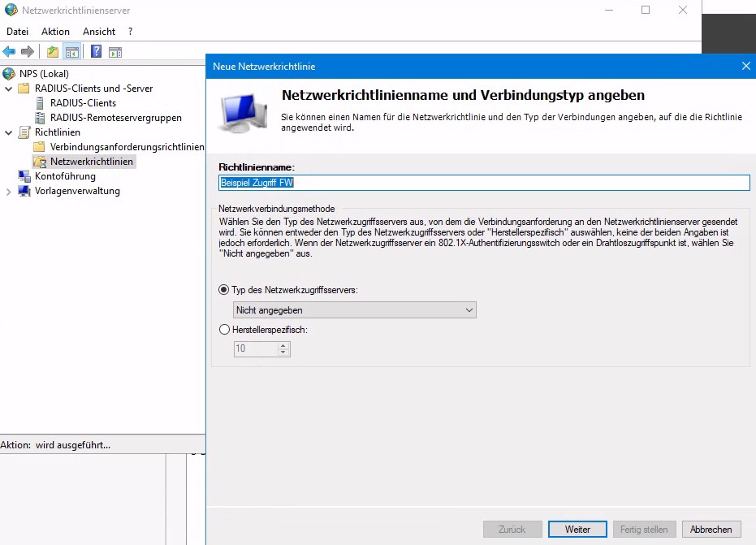Click the RADIUS-Clients server icon
This screenshot has height=545, width=756.
(40, 103)
